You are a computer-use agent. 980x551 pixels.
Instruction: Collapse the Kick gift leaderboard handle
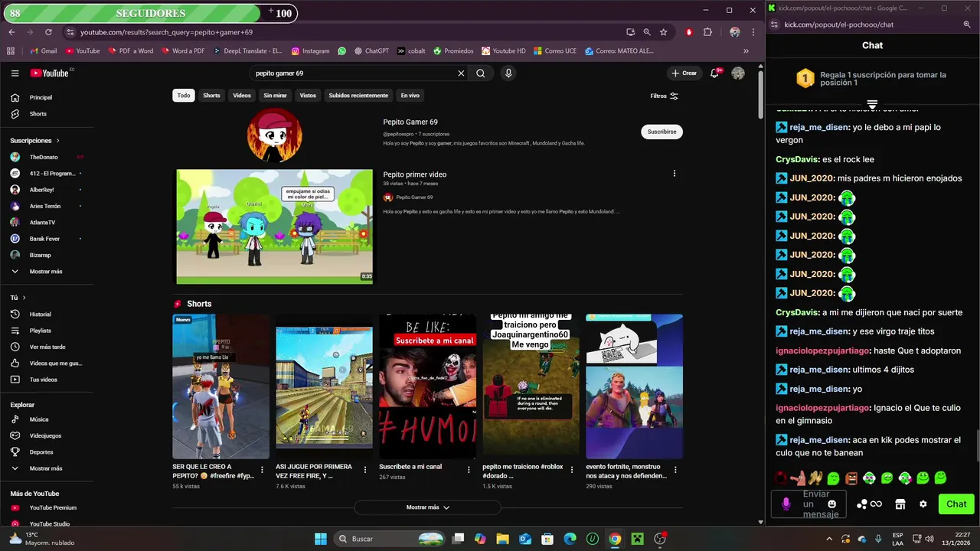[x=872, y=103]
